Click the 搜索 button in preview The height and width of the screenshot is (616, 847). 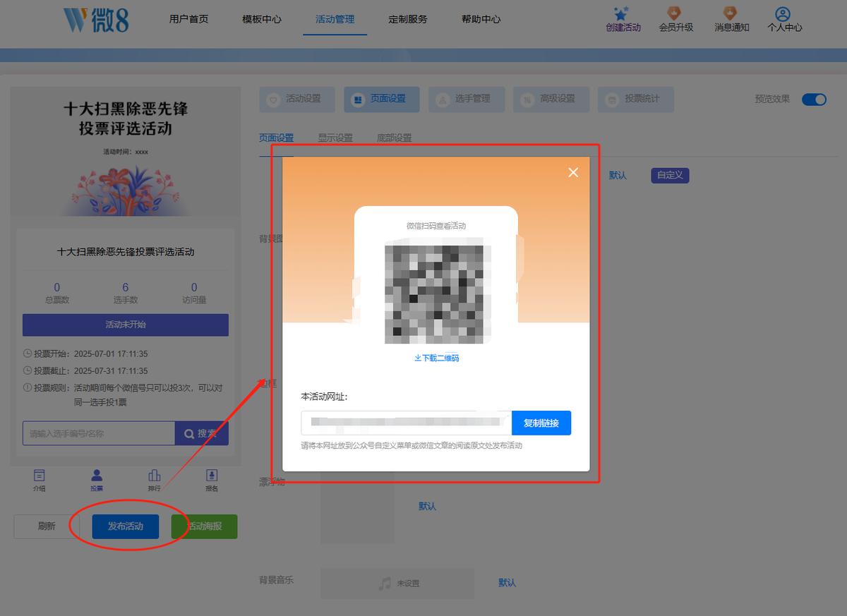pos(202,433)
